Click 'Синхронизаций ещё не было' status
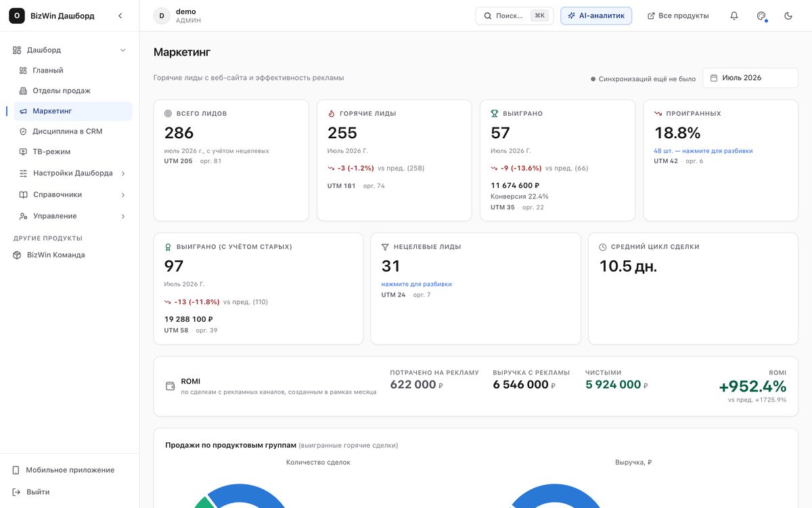The height and width of the screenshot is (508, 812). [643, 79]
